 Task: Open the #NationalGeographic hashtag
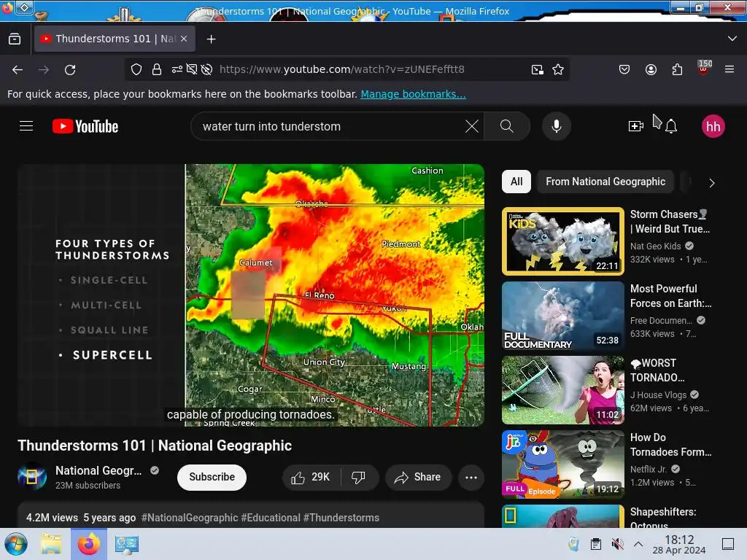click(190, 518)
